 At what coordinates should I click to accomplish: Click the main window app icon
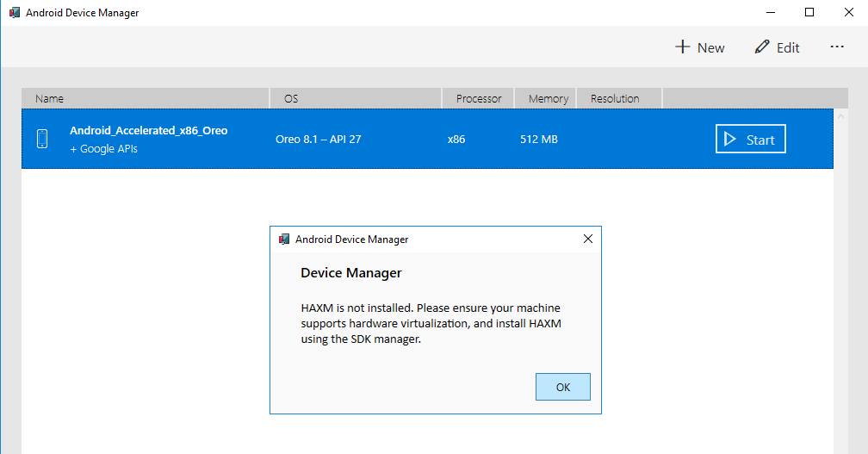(15, 12)
